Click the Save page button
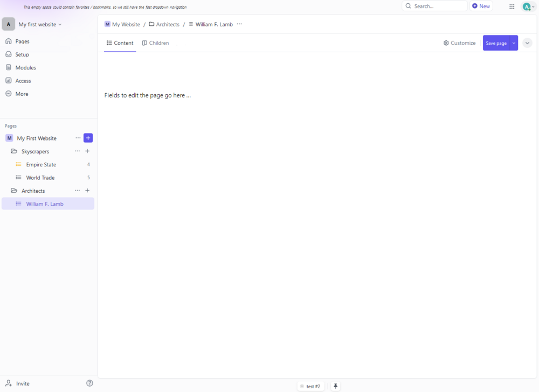Screen dimensions: 539x392 tap(496, 43)
